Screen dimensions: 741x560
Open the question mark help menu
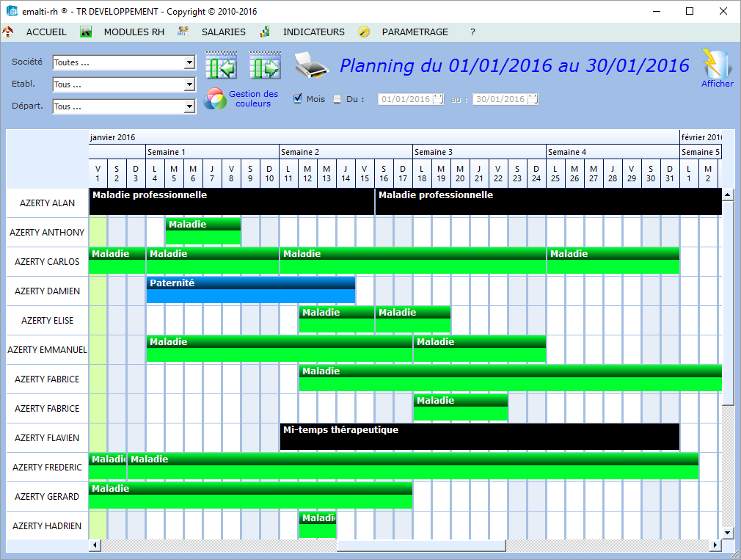(x=472, y=32)
